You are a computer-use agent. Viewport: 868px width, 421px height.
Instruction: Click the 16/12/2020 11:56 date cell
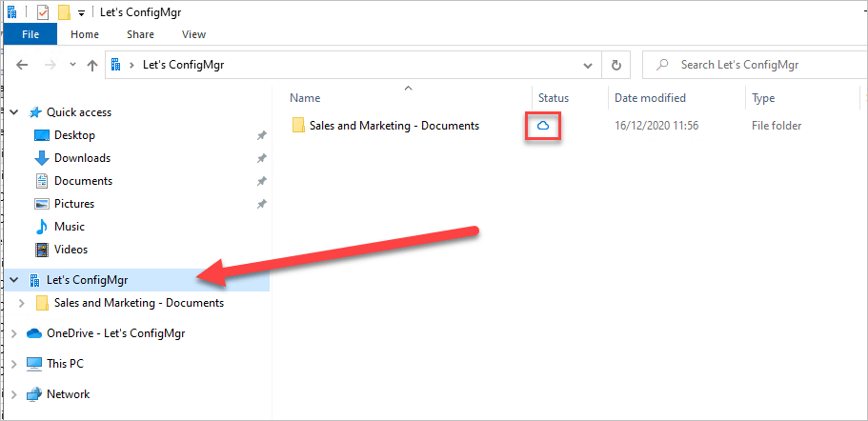point(656,126)
